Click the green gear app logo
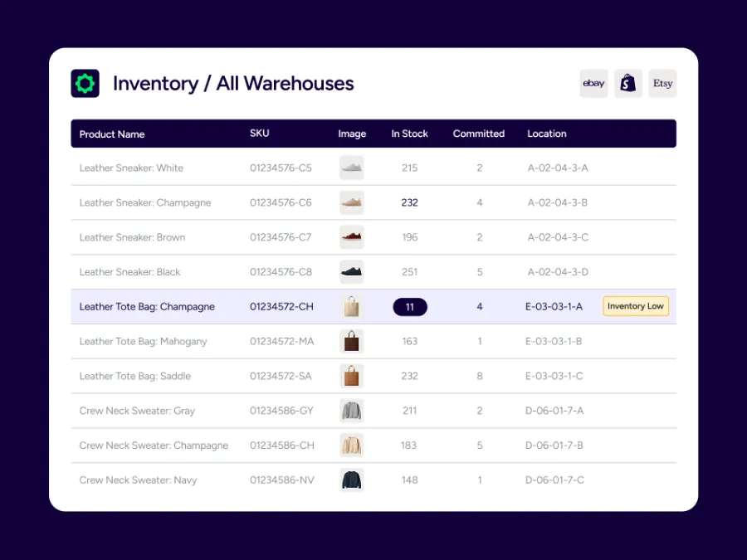 click(85, 83)
